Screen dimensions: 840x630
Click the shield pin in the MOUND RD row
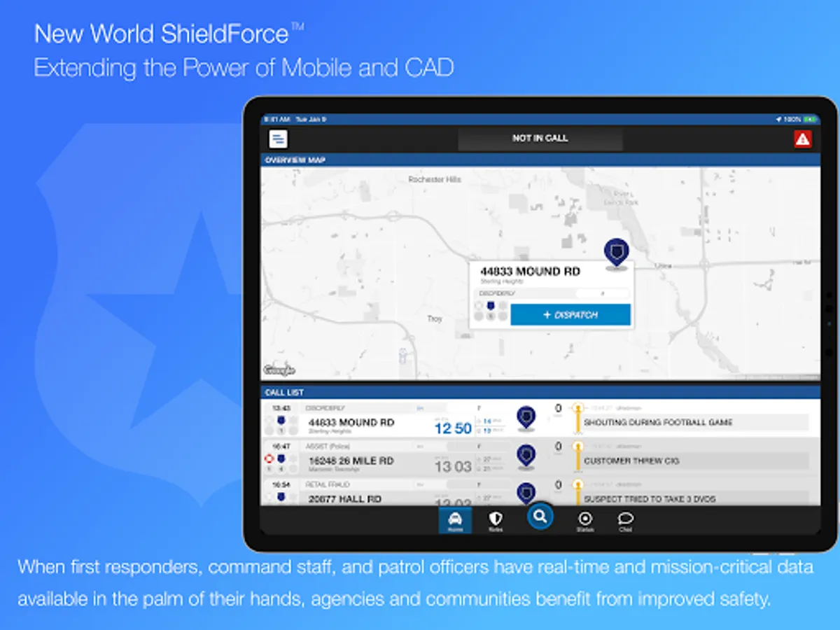[526, 419]
